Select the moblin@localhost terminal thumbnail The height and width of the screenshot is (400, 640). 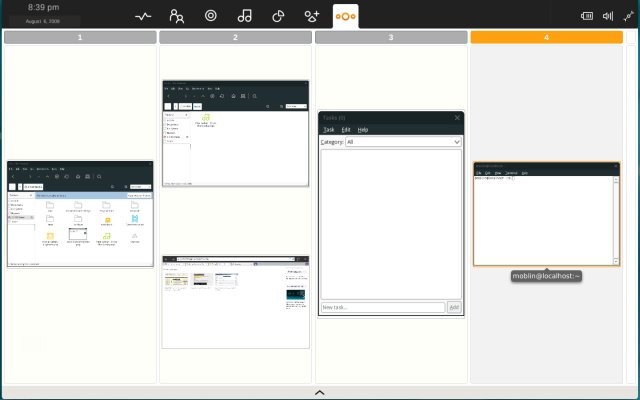pos(546,213)
